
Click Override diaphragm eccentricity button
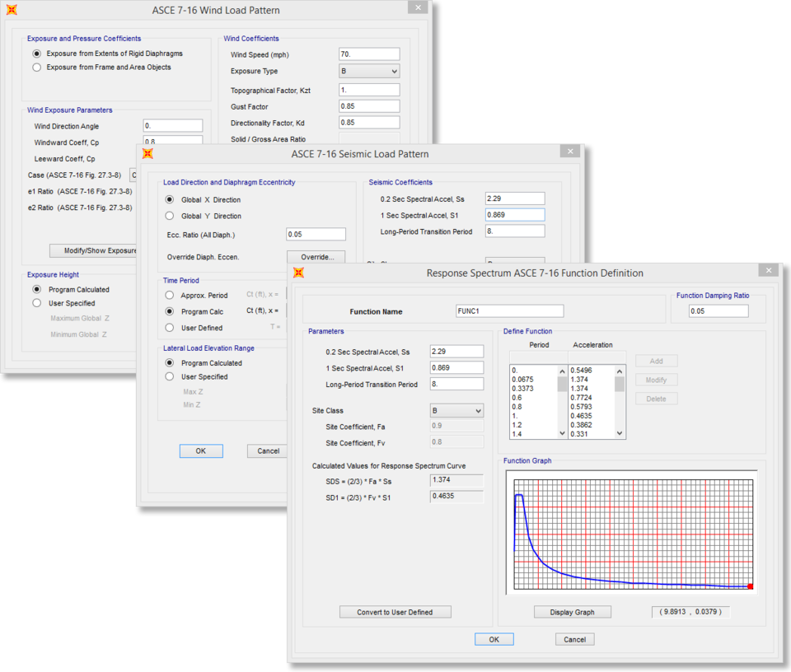(316, 257)
